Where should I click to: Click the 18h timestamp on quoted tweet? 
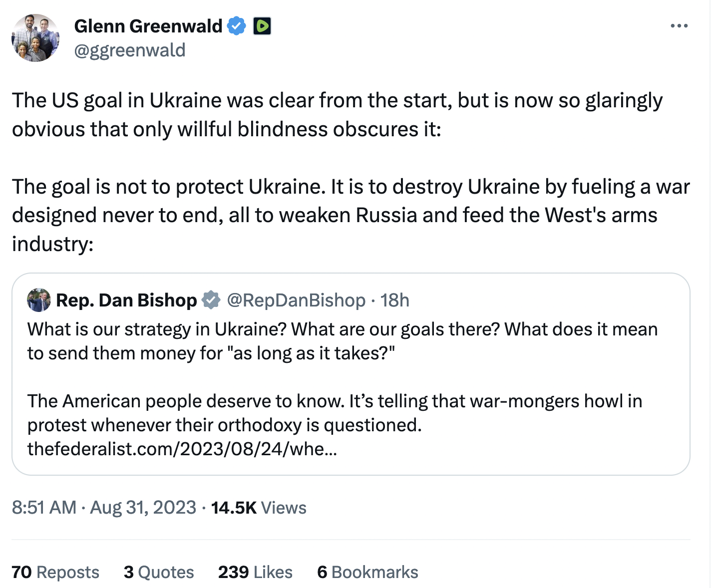(395, 300)
